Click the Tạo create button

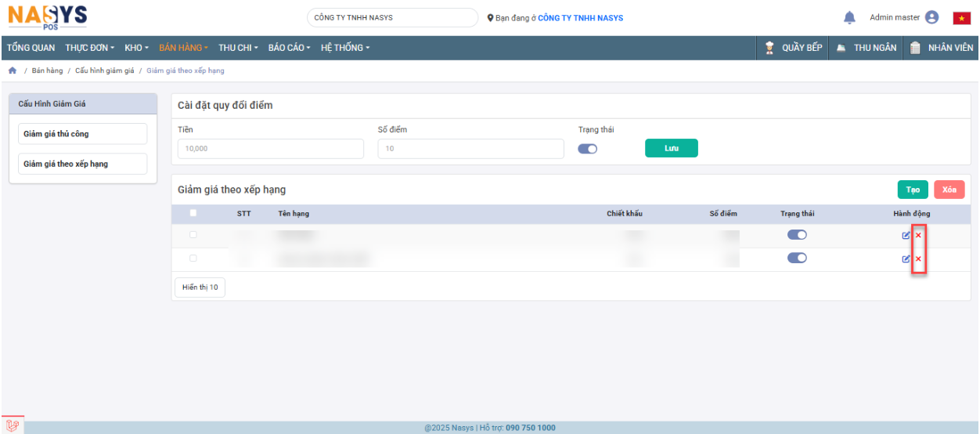[913, 190]
